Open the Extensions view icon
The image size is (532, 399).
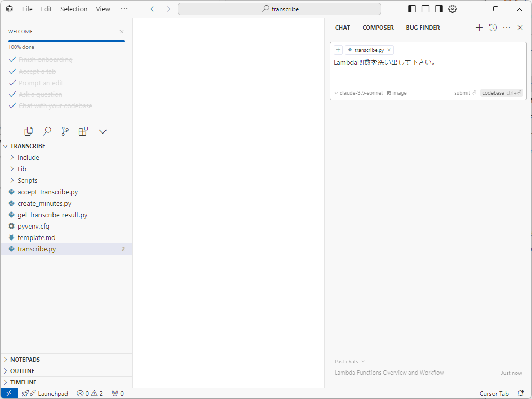[x=83, y=131]
